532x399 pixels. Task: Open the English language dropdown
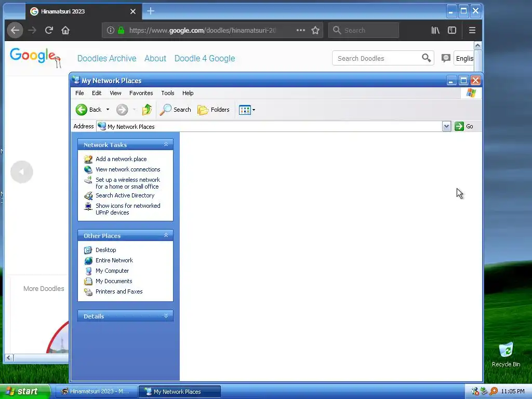[x=464, y=58]
